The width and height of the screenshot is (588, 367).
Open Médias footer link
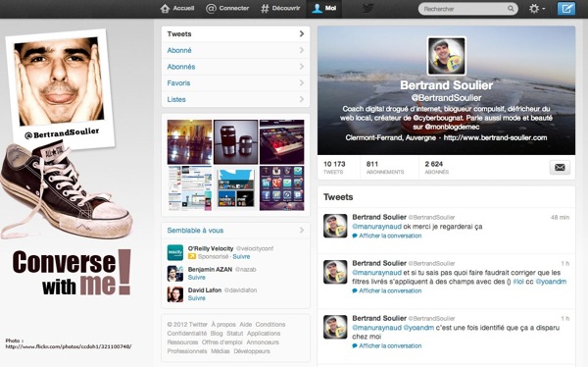220,351
